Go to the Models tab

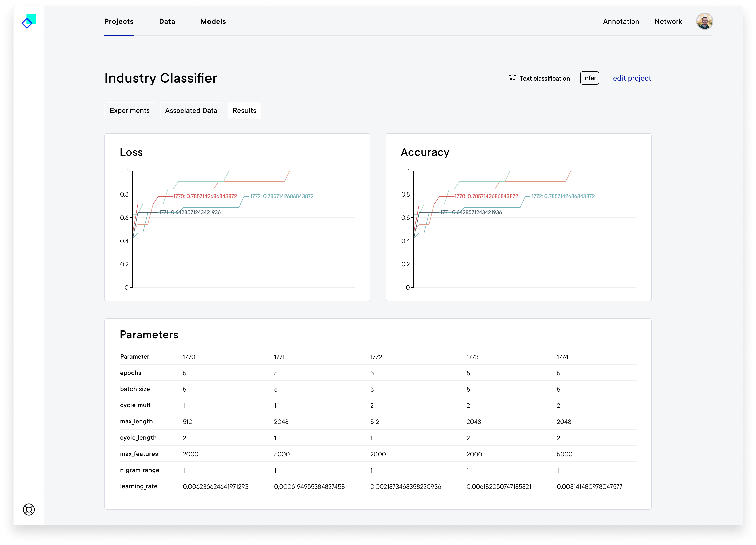[213, 21]
